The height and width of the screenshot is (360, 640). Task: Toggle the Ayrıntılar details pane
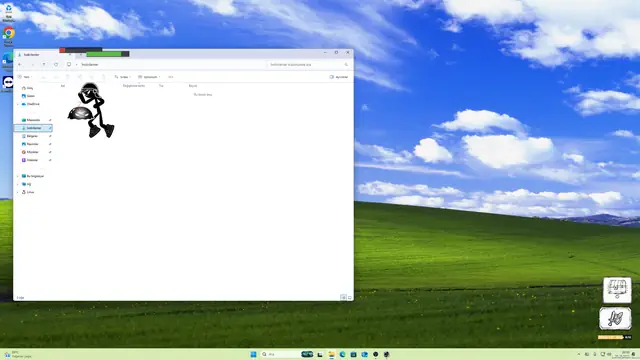click(339, 77)
